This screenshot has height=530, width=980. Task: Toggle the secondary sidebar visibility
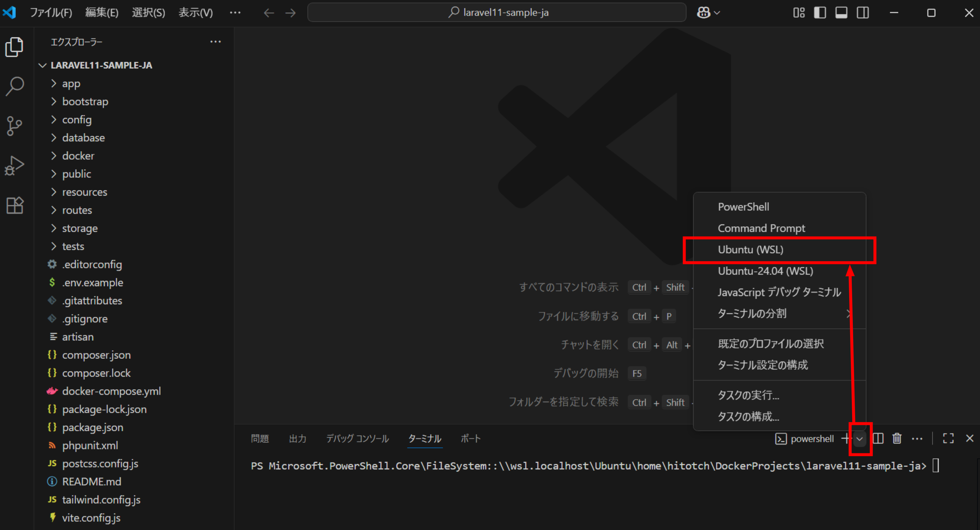(862, 13)
